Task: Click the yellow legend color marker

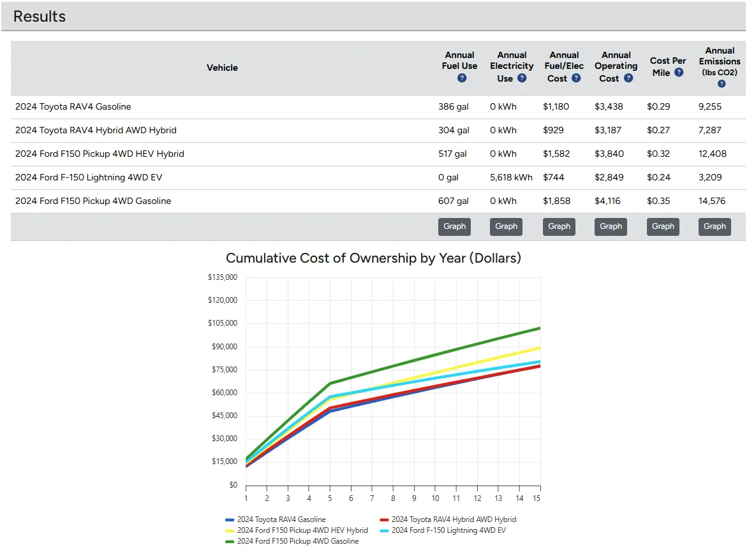Action: click(230, 530)
